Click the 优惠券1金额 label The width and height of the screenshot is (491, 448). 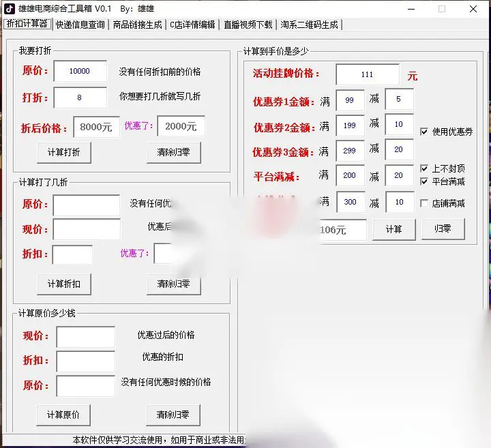point(284,102)
